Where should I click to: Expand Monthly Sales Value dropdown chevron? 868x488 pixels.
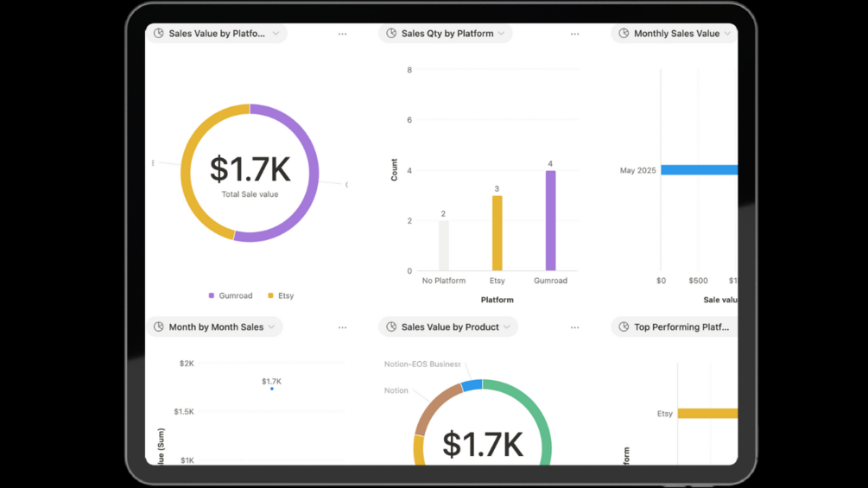coord(727,33)
